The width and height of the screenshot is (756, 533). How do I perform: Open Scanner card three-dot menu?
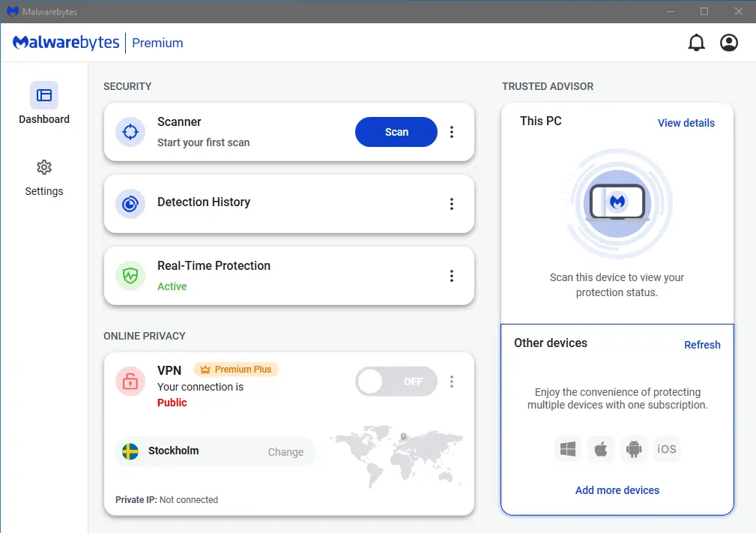pyautogui.click(x=452, y=132)
